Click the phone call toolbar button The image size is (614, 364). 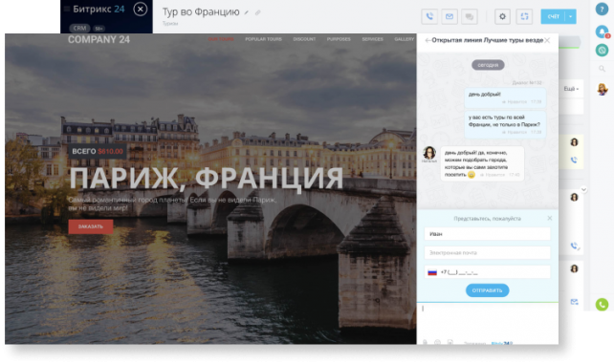(429, 16)
